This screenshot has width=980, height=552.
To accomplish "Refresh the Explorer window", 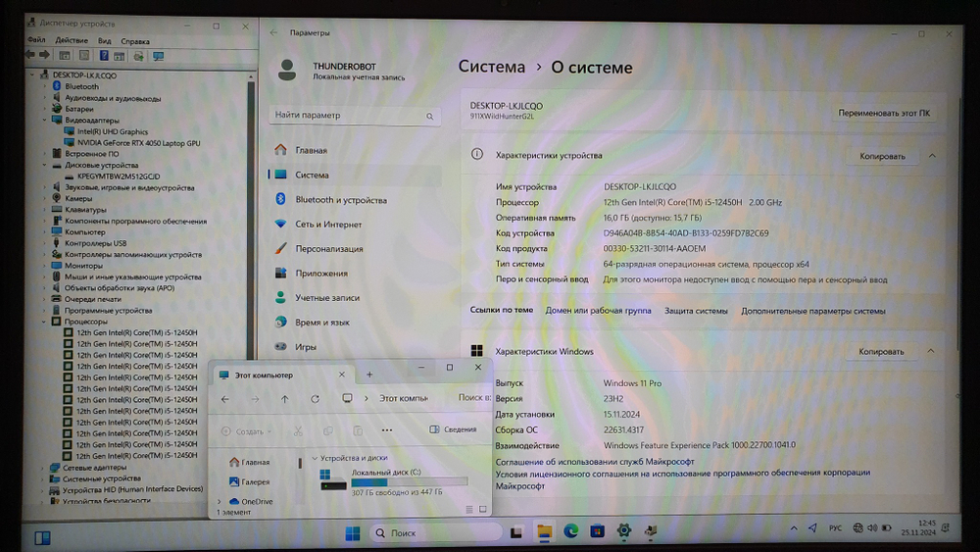I will pyautogui.click(x=315, y=399).
